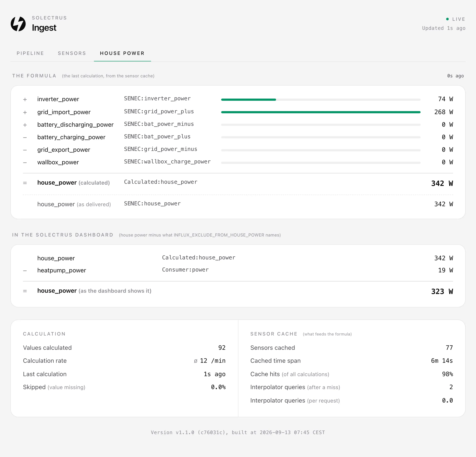Click the SENEC:inverter_power sensor name
This screenshot has width=476, height=457.
(x=157, y=99)
